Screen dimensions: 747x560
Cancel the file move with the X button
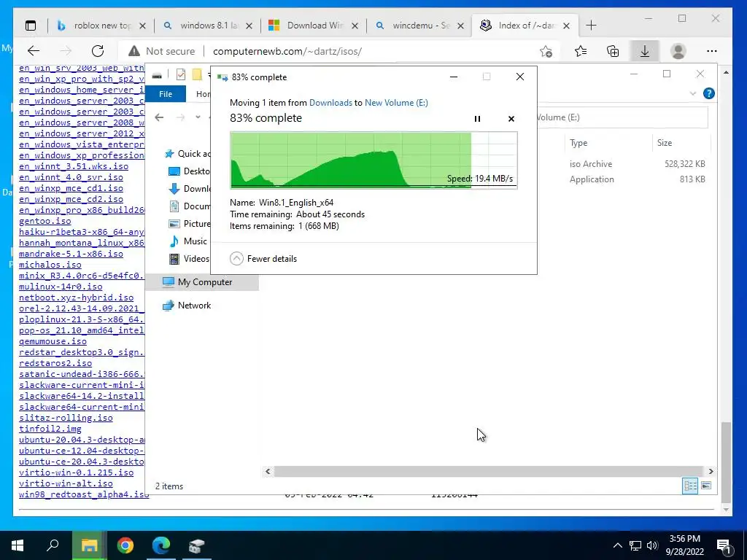tap(511, 119)
